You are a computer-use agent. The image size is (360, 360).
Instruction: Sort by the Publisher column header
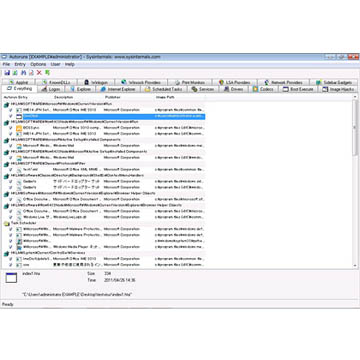point(113,97)
